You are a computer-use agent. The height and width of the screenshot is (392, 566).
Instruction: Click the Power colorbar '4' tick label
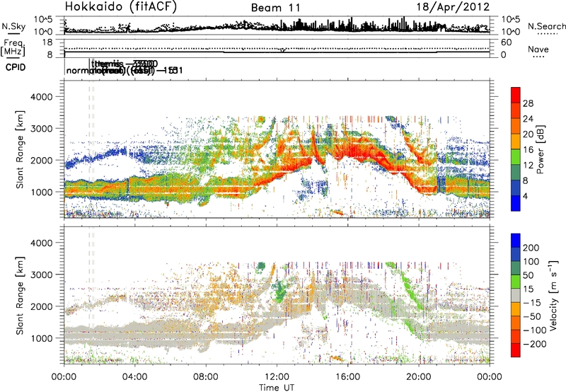[525, 196]
